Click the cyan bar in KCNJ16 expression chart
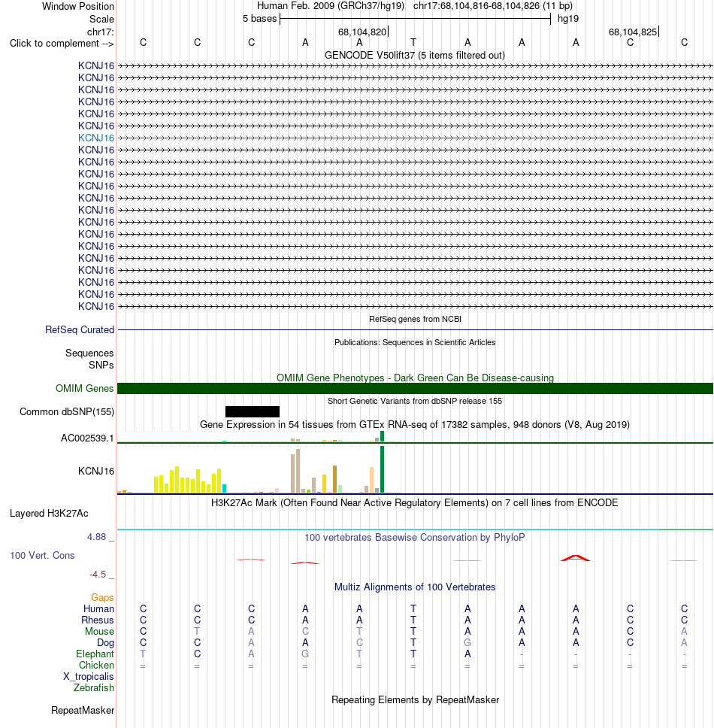This screenshot has width=714, height=728. [225, 488]
